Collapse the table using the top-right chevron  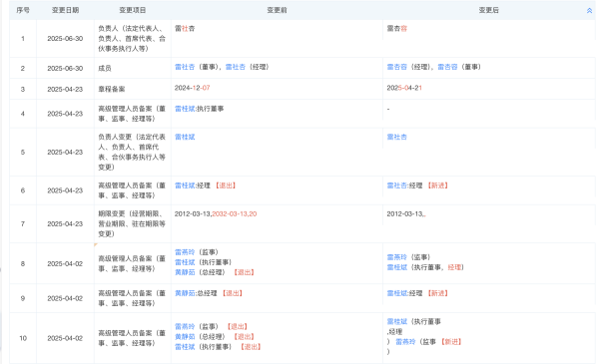(589, 11)
